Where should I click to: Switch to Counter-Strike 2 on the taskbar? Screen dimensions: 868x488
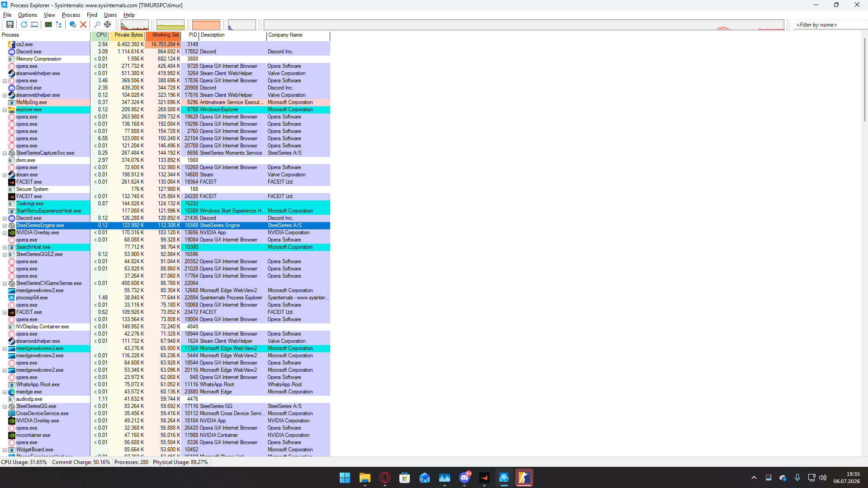click(x=524, y=478)
